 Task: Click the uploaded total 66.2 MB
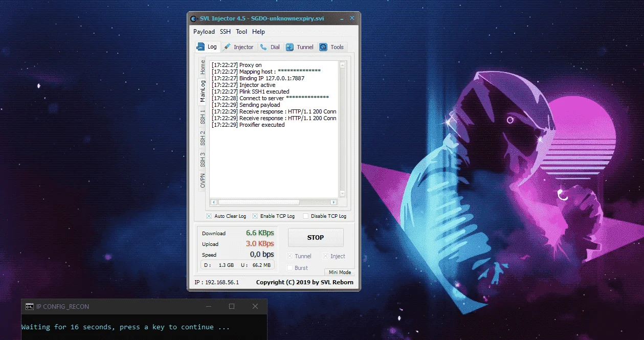(261, 265)
